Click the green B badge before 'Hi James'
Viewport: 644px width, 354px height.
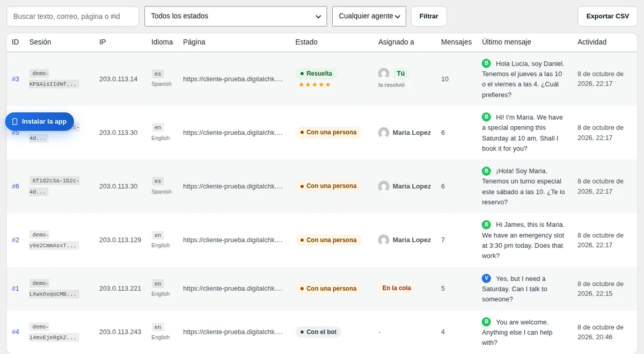coord(486,224)
